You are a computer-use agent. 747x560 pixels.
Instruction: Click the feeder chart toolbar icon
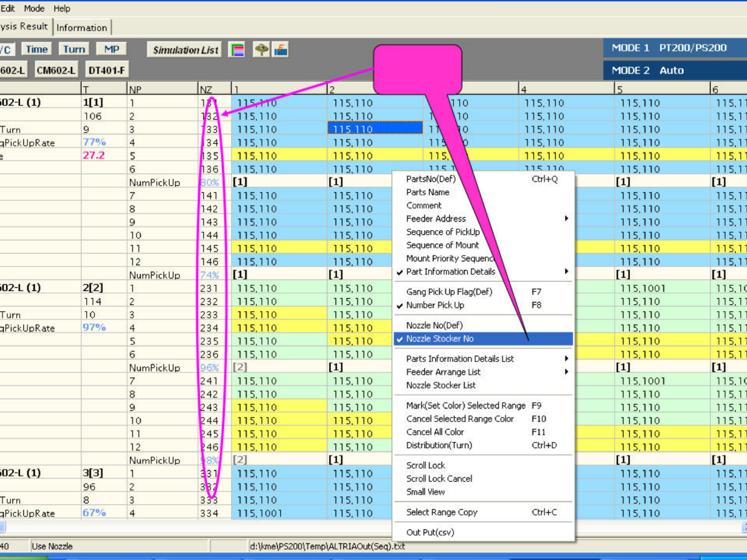coord(281,50)
